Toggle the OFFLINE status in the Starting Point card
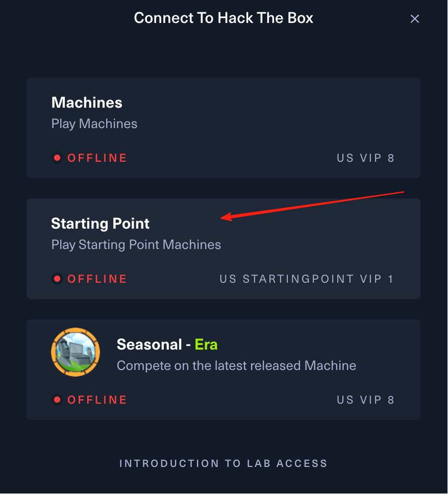 tap(97, 279)
